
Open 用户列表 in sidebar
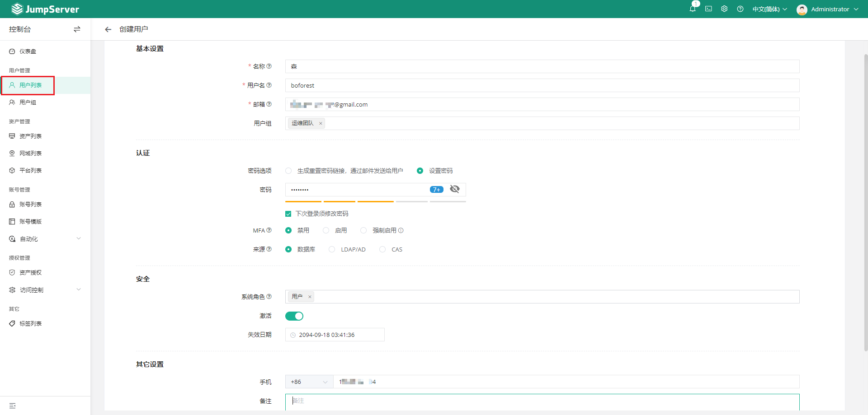click(45, 85)
